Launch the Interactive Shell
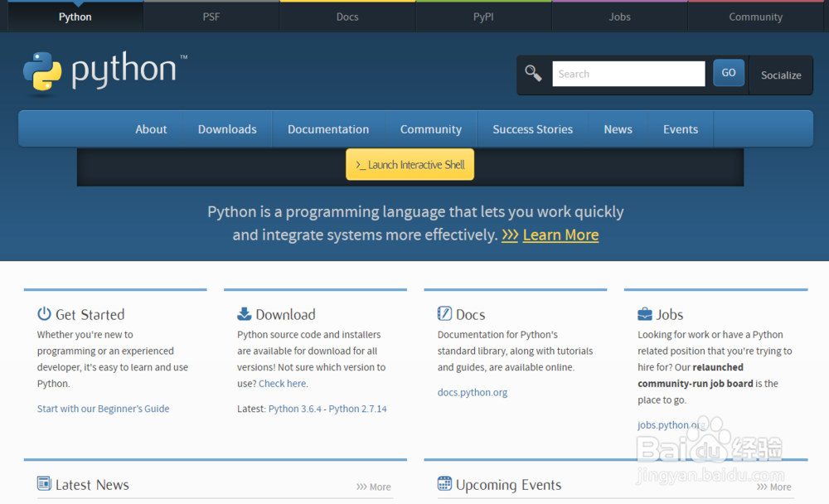The height and width of the screenshot is (504, 829). click(410, 164)
